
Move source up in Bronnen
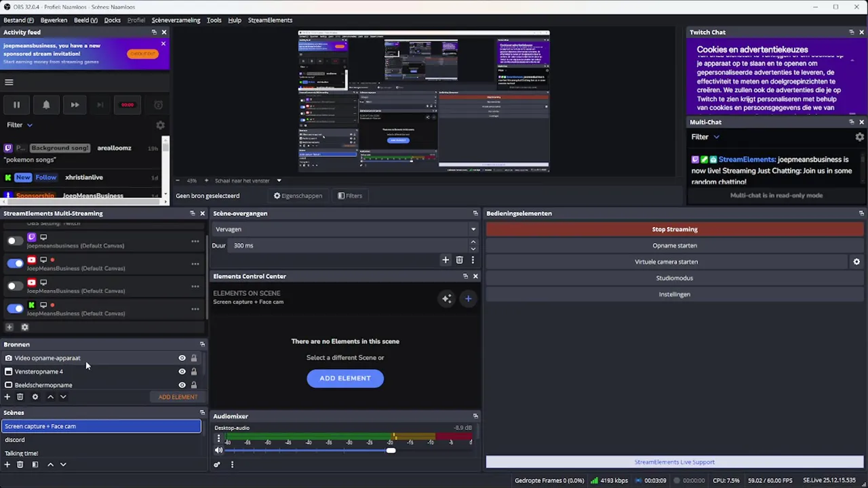click(50, 397)
